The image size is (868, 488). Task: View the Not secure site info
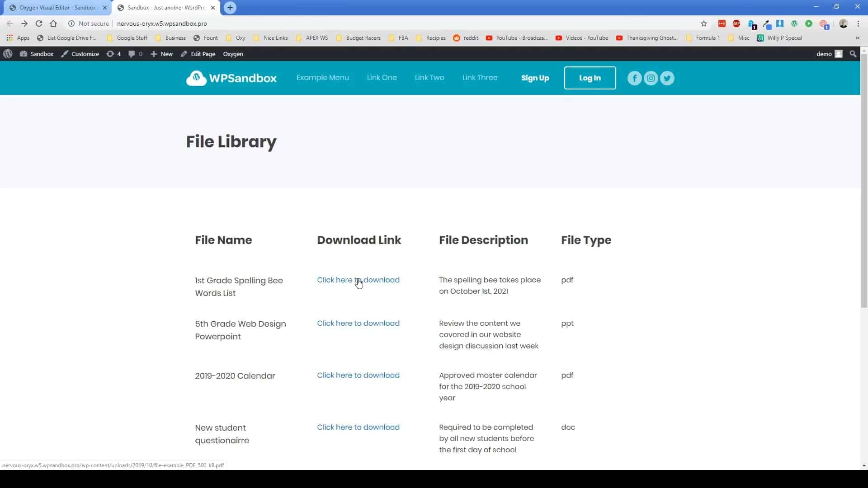coord(89,23)
